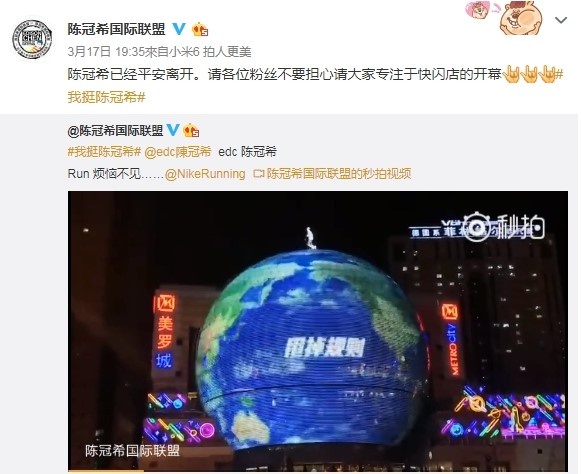Click the 小米6 拍人更美 source link
The width and height of the screenshot is (581, 474).
tap(210, 52)
